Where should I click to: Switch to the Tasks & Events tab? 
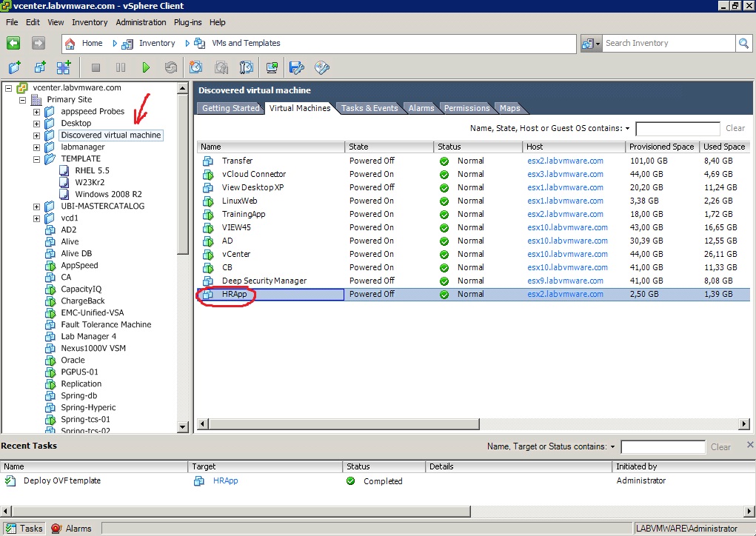369,108
